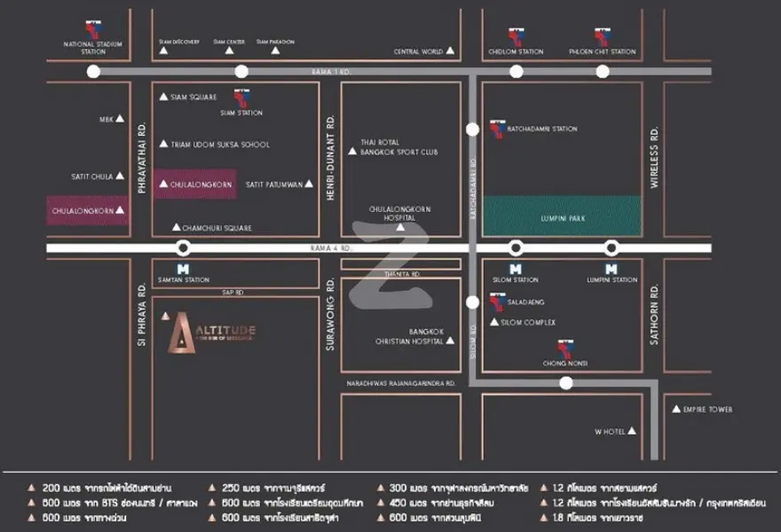781x532 pixels.
Task: Click the Phrayathai Rd. vertical label
Action: point(142,158)
